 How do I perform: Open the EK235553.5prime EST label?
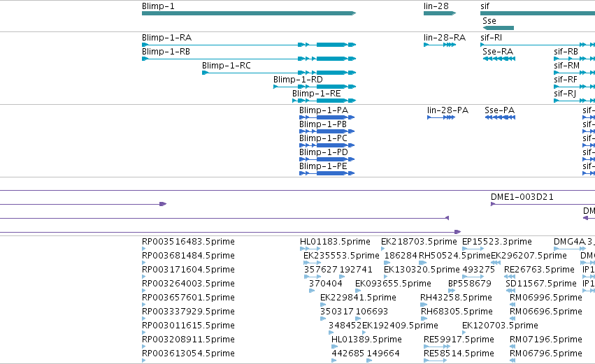pyautogui.click(x=341, y=256)
